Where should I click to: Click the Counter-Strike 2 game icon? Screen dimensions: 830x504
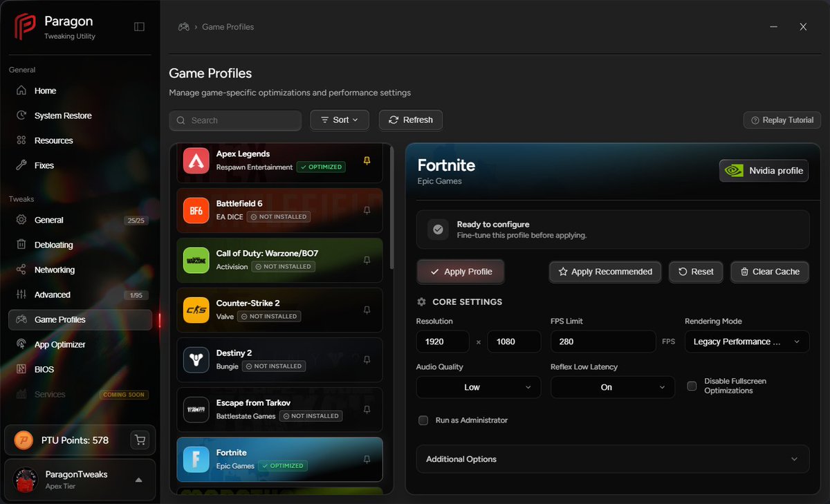tap(196, 310)
